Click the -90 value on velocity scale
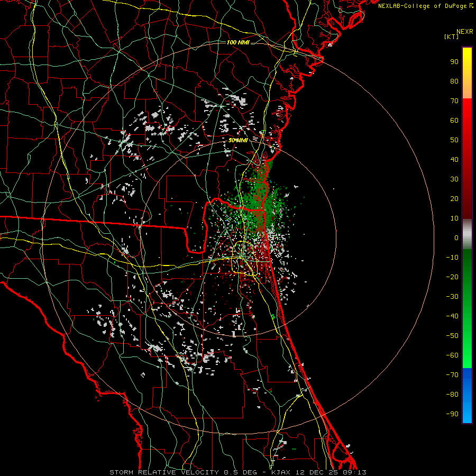Image resolution: width=476 pixels, height=476 pixels. (x=452, y=414)
